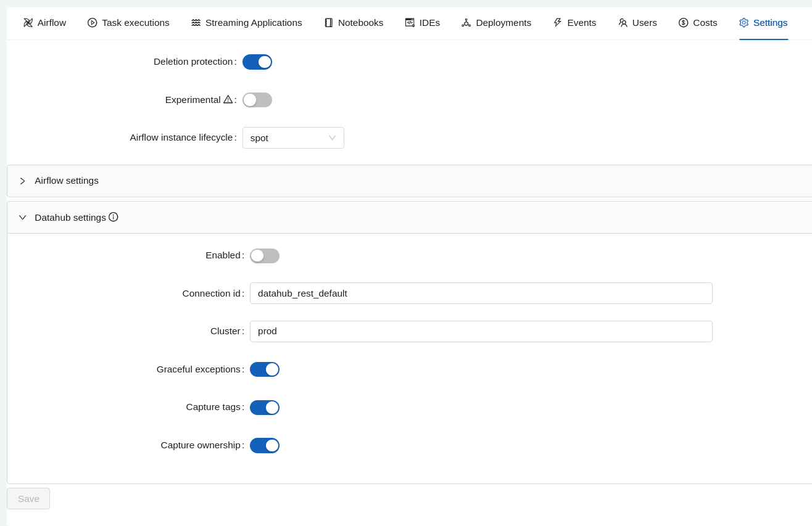Select the IDEs editor icon
The height and width of the screenshot is (526, 812).
click(x=410, y=22)
